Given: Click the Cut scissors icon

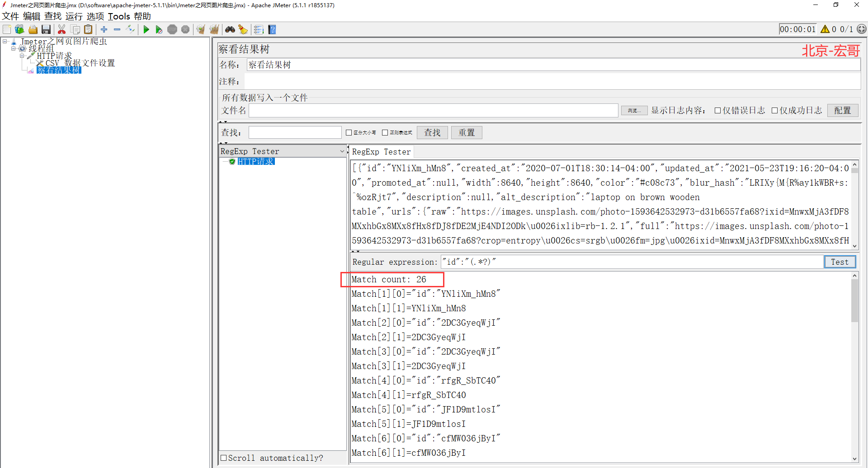Looking at the screenshot, I should click(x=62, y=29).
